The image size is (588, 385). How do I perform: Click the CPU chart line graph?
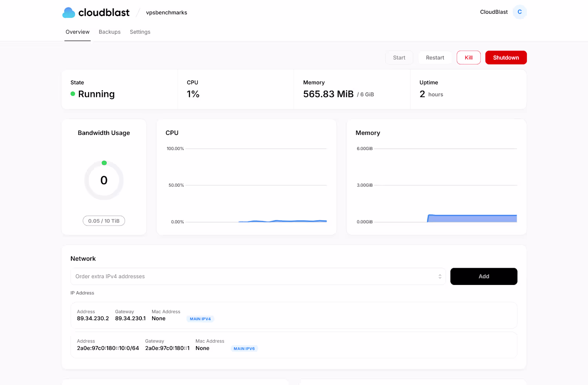[x=282, y=221]
